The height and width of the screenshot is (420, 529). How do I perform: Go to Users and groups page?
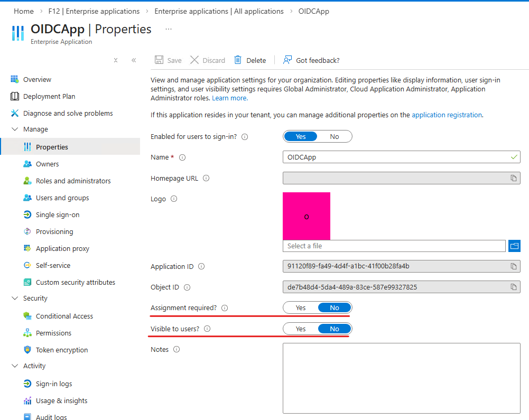pyautogui.click(x=62, y=198)
